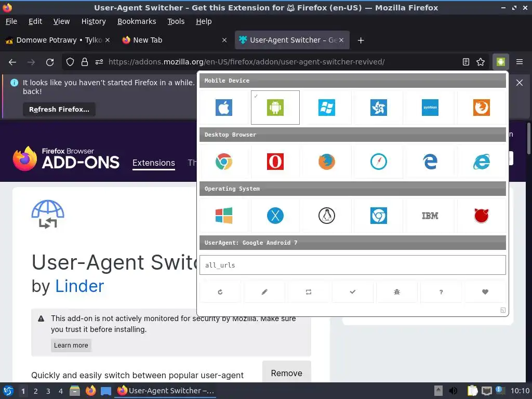Choose the Windows operating system icon
The image size is (532, 399).
pyautogui.click(x=224, y=216)
